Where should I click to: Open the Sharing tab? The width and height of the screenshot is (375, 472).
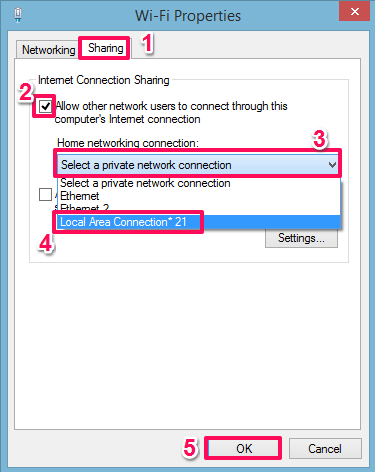(x=105, y=48)
